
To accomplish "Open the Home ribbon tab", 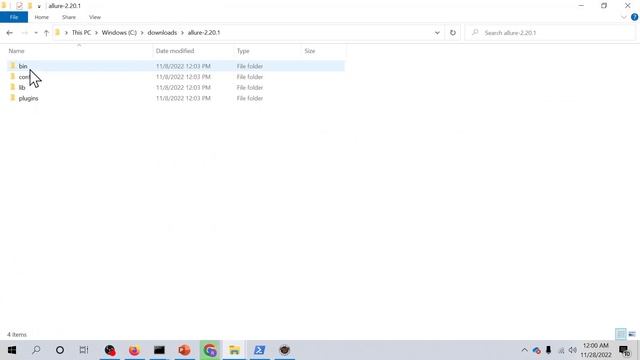I will [x=42, y=17].
